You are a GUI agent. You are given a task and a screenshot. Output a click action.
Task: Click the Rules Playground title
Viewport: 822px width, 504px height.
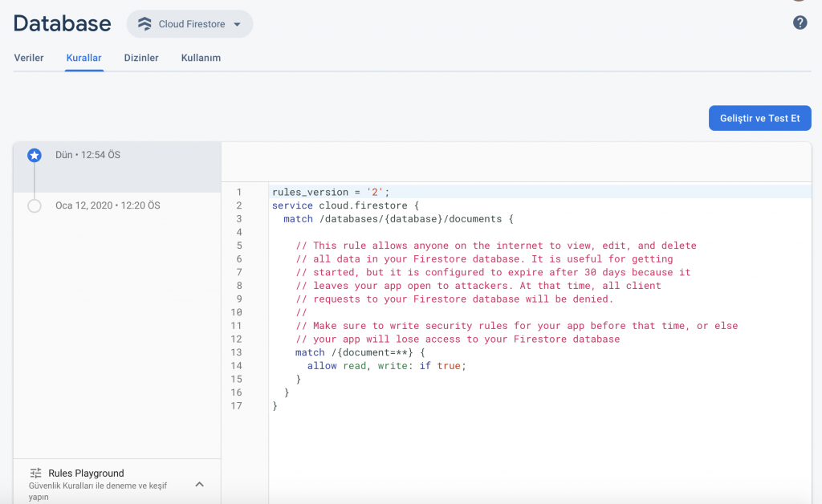(x=86, y=474)
